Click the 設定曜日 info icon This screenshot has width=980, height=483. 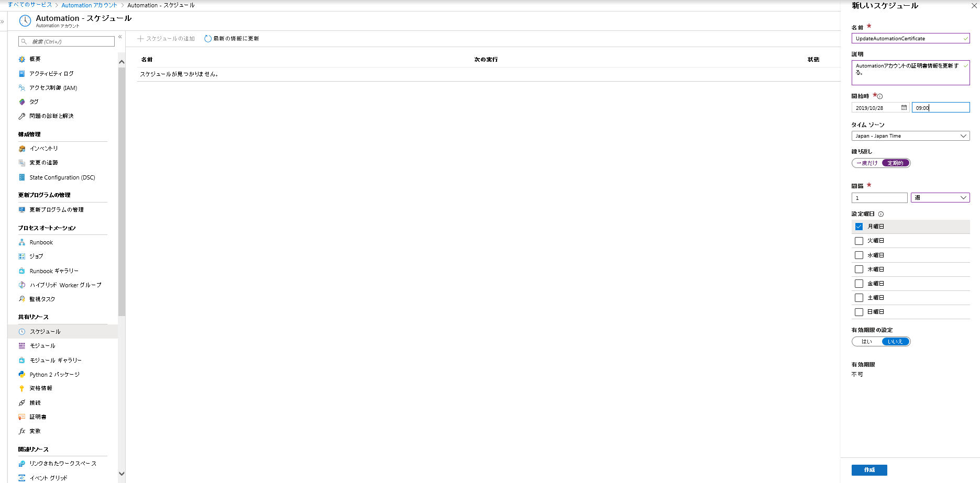881,214
